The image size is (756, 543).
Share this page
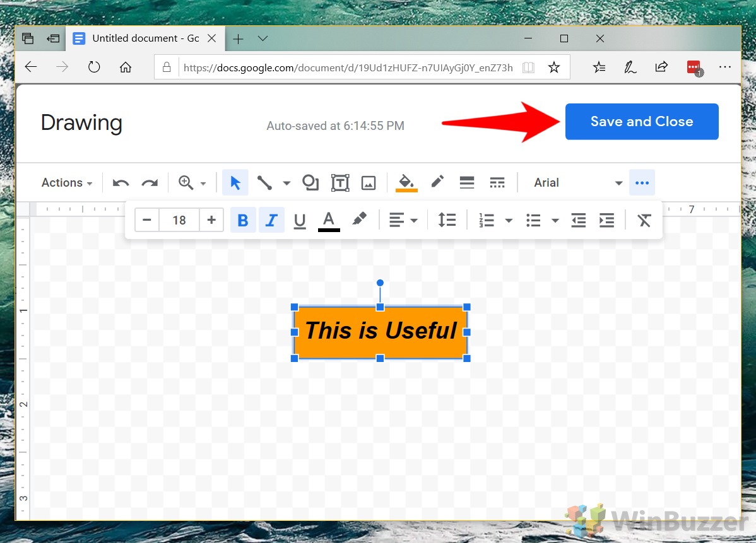pyautogui.click(x=661, y=67)
